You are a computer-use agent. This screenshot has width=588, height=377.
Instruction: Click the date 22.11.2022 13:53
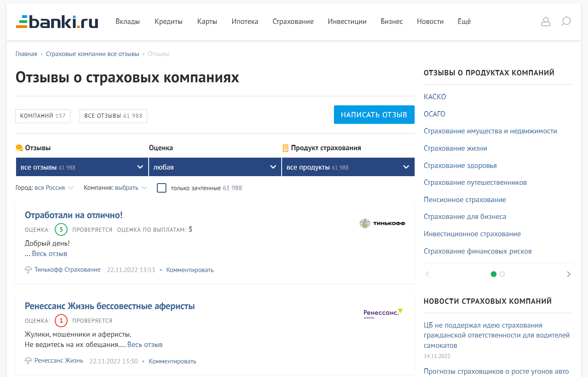pyautogui.click(x=131, y=270)
